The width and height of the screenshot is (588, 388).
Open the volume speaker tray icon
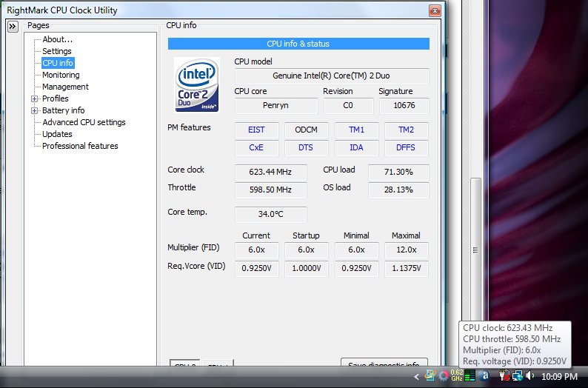click(530, 375)
